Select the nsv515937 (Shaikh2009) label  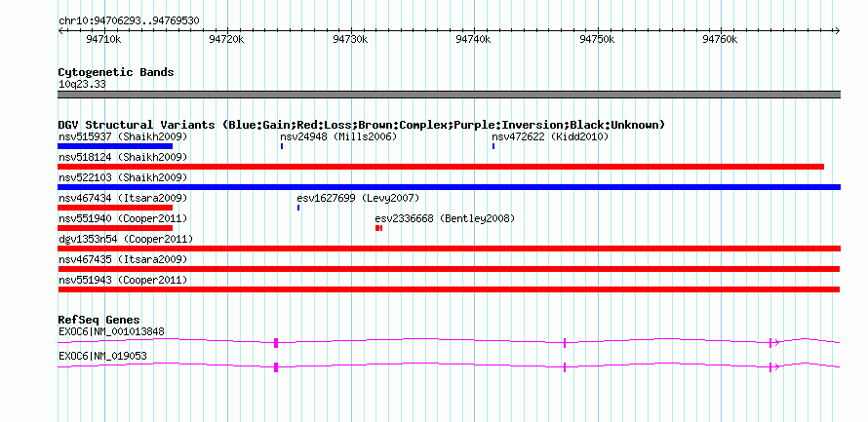[123, 136]
